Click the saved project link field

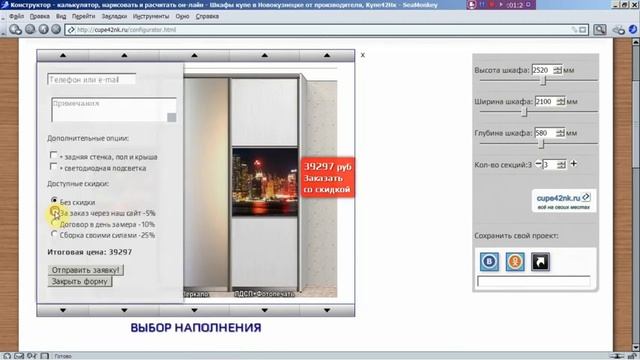533,281
